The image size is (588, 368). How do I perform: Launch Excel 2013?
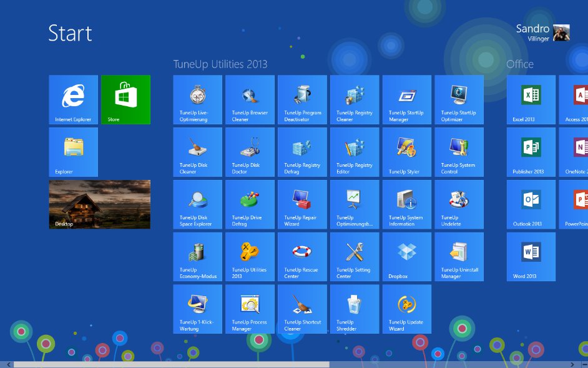(531, 99)
